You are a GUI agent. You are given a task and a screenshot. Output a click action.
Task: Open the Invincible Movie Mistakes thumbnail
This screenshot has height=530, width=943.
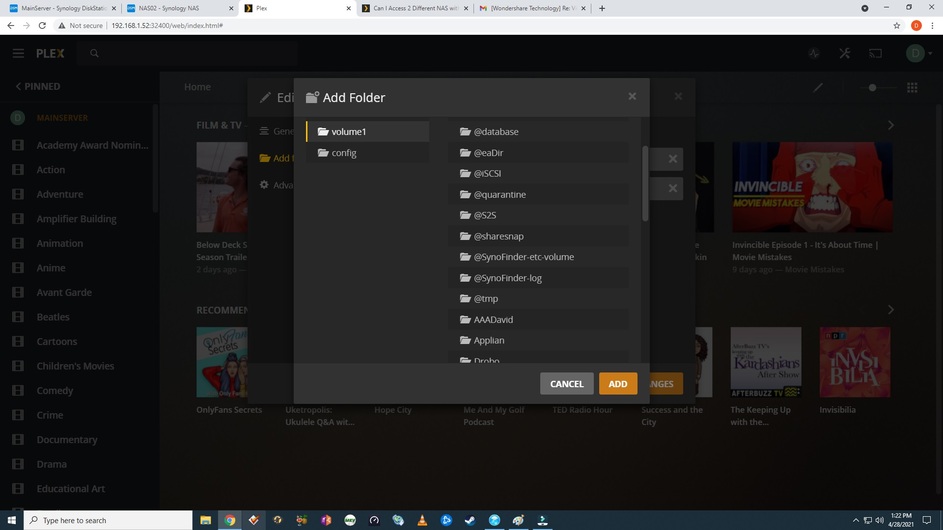click(x=812, y=187)
